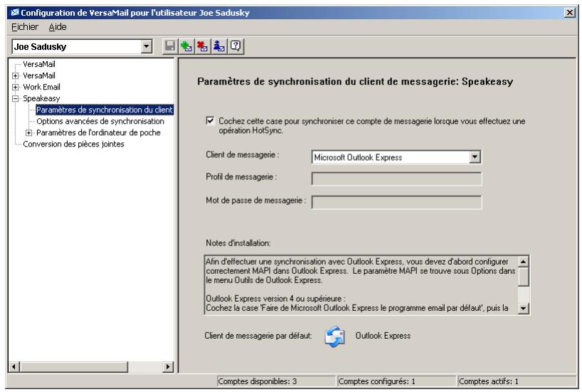
Task: Expand Paramètres de l'ordinateur de poche node
Action: [x=28, y=133]
